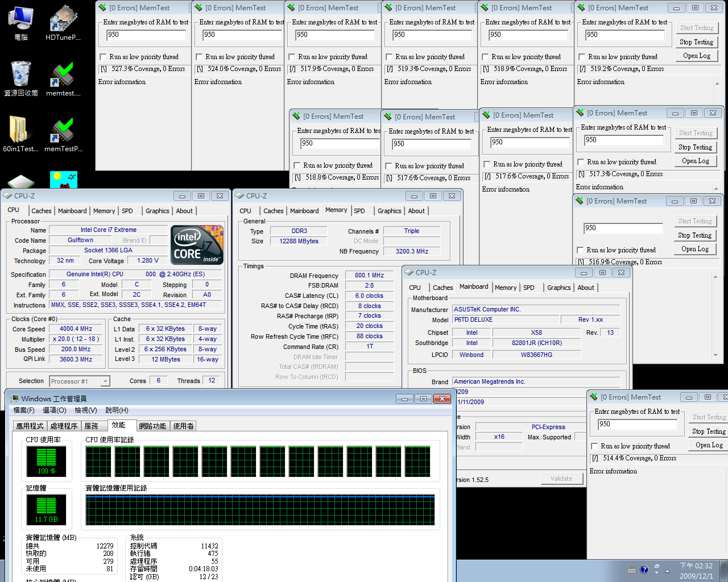
Task: Click the title icon of CPU-Z window showing Motherboard
Action: tap(409, 273)
